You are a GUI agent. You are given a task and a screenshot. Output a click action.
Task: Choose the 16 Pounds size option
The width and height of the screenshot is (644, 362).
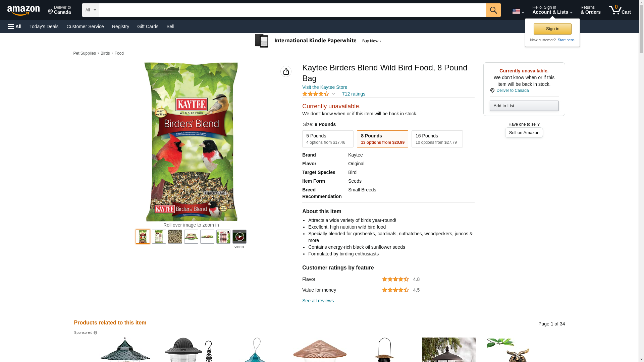[x=437, y=139]
